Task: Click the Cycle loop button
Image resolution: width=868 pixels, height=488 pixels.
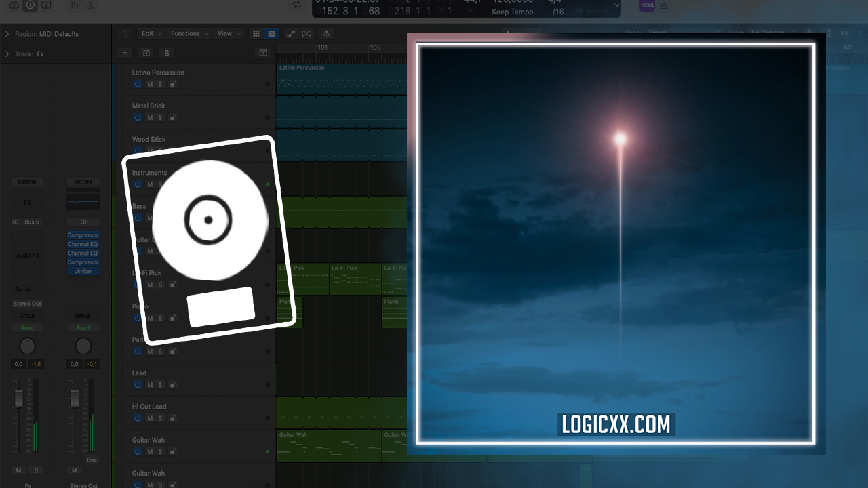Action: coord(296,5)
